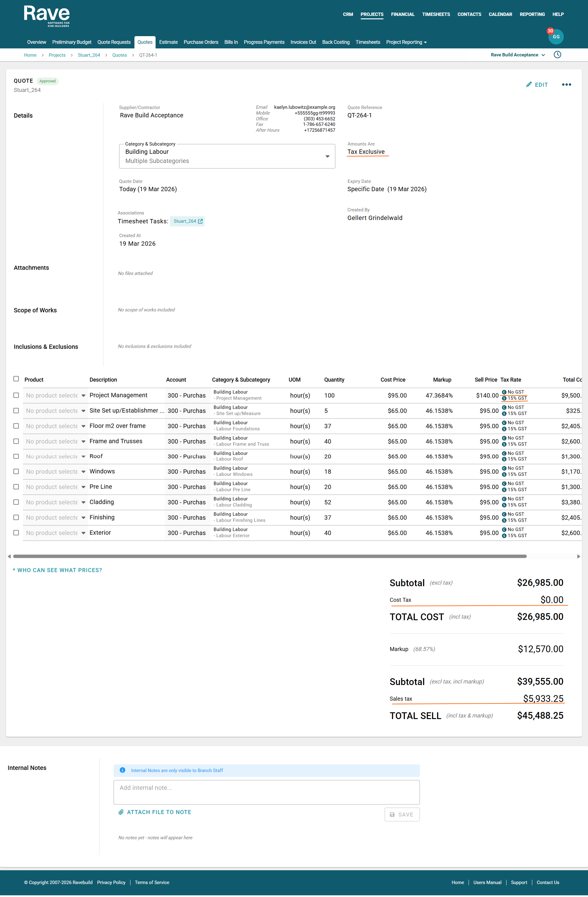Open the clock history icon

click(557, 55)
